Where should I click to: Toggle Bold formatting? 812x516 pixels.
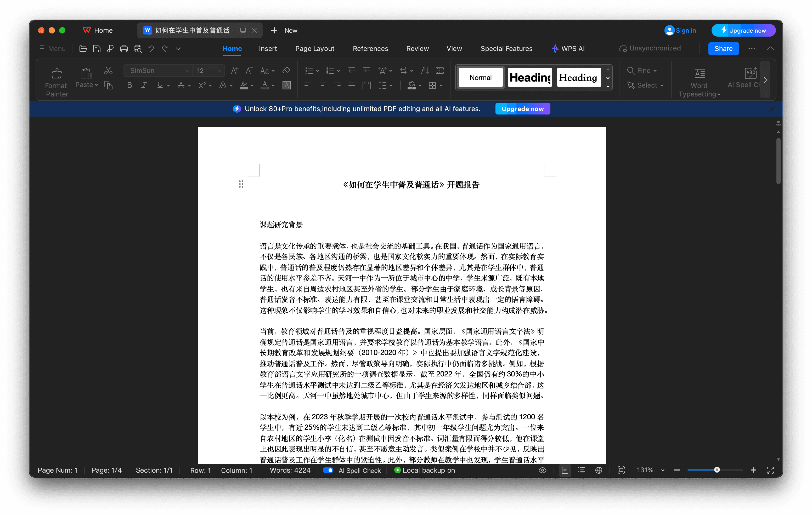tap(129, 85)
